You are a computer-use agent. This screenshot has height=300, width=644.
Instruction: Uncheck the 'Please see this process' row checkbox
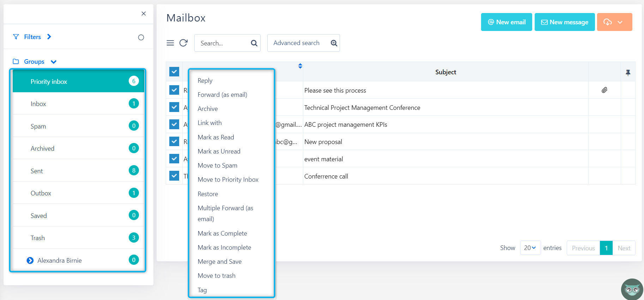[x=174, y=90]
